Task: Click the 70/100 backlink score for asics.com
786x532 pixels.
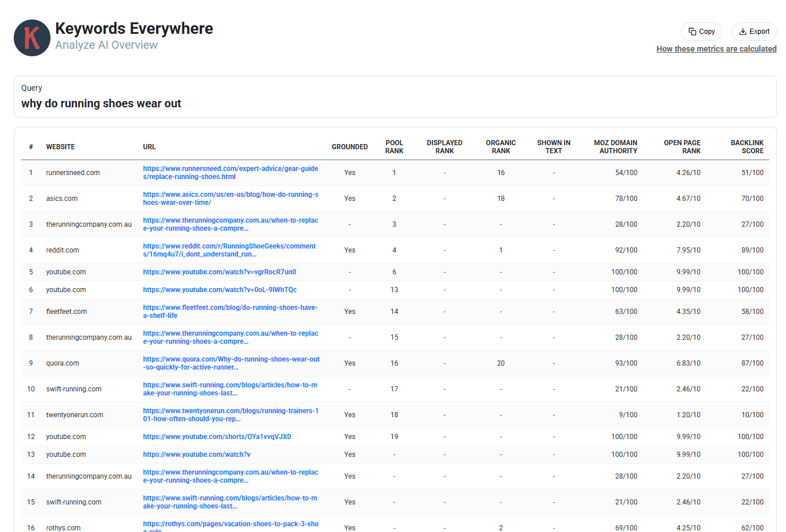Action: coord(752,199)
